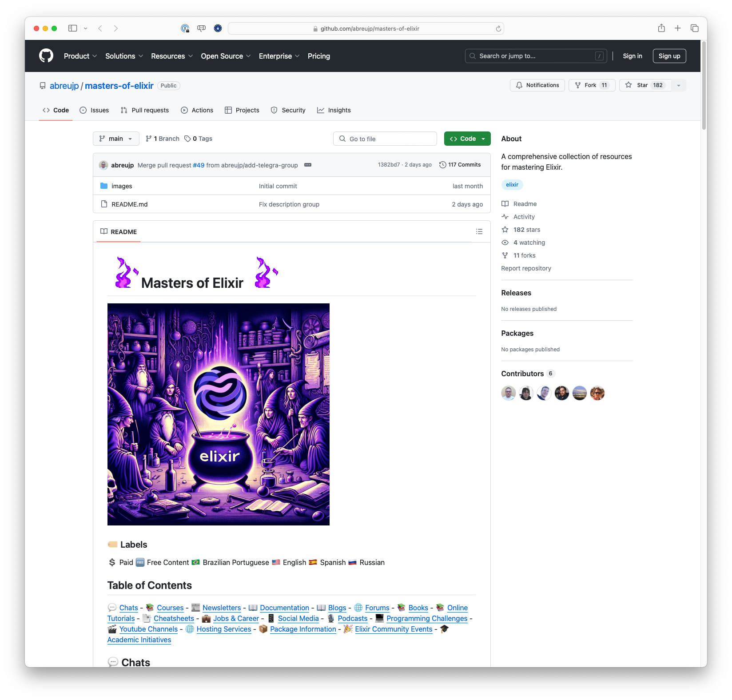This screenshot has height=700, width=732.
Task: Expand the main branch dropdown
Action: pyautogui.click(x=116, y=139)
